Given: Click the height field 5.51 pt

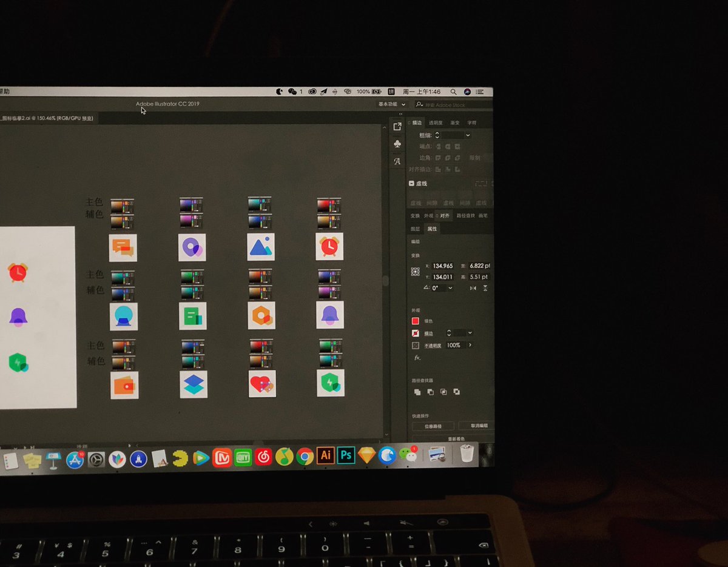Looking at the screenshot, I should coord(479,277).
